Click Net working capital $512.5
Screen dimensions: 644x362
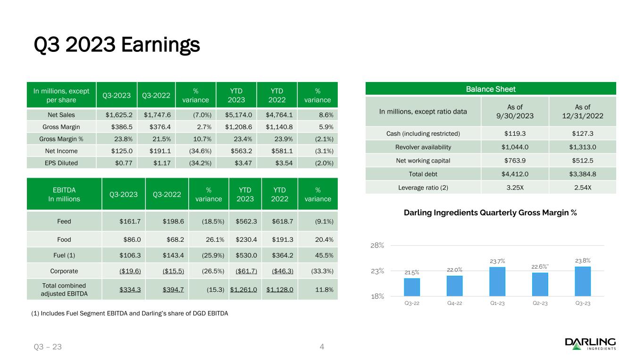583,160
